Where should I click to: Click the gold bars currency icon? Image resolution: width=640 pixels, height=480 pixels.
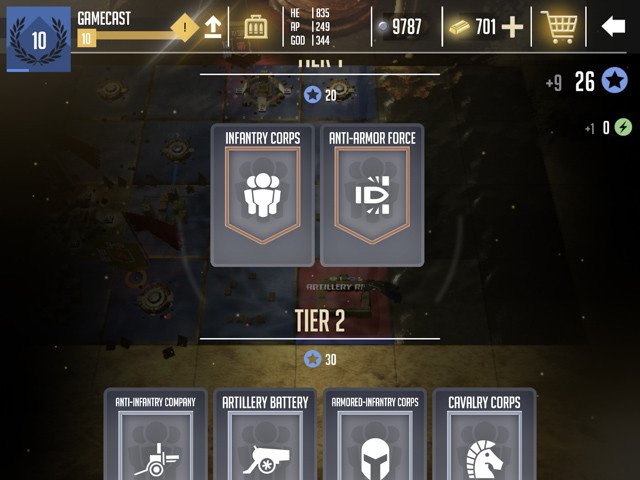coord(459,27)
